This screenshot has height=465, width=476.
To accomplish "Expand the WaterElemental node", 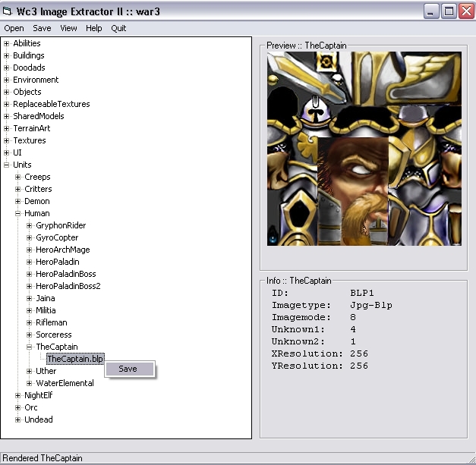I will click(x=29, y=383).
